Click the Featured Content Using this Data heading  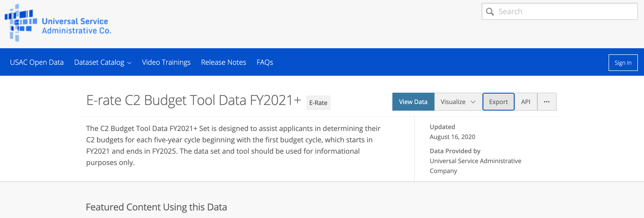156,207
